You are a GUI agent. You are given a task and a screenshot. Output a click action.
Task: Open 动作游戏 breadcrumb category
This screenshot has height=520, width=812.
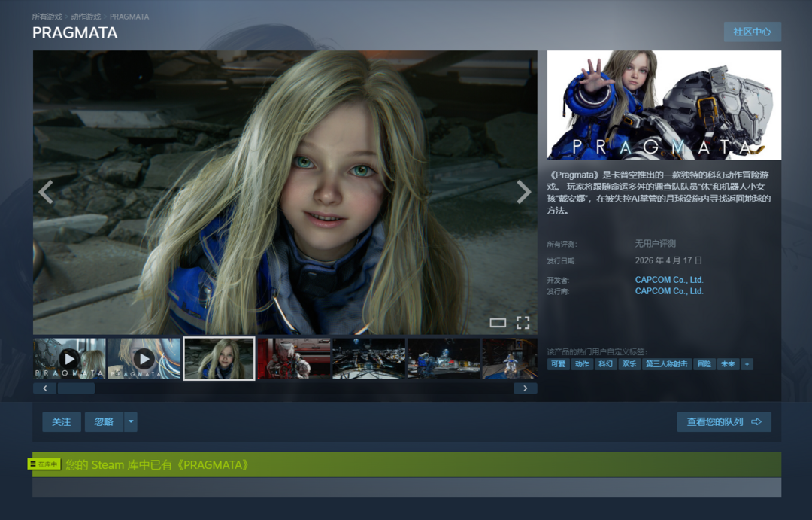(x=86, y=16)
